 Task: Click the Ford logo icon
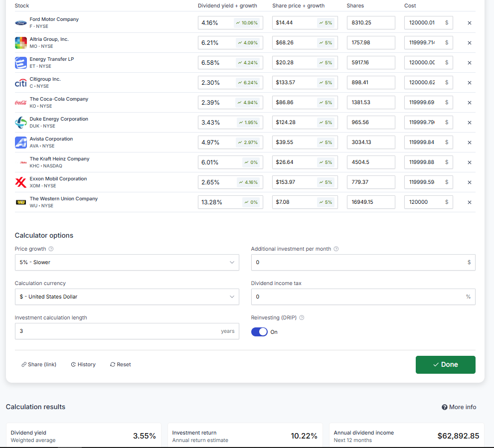click(x=21, y=23)
